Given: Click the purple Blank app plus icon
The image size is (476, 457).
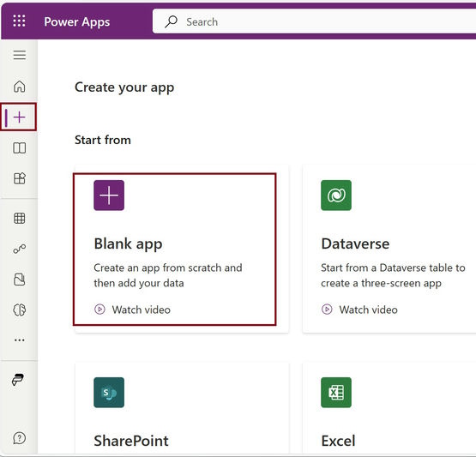Looking at the screenshot, I should [x=109, y=195].
